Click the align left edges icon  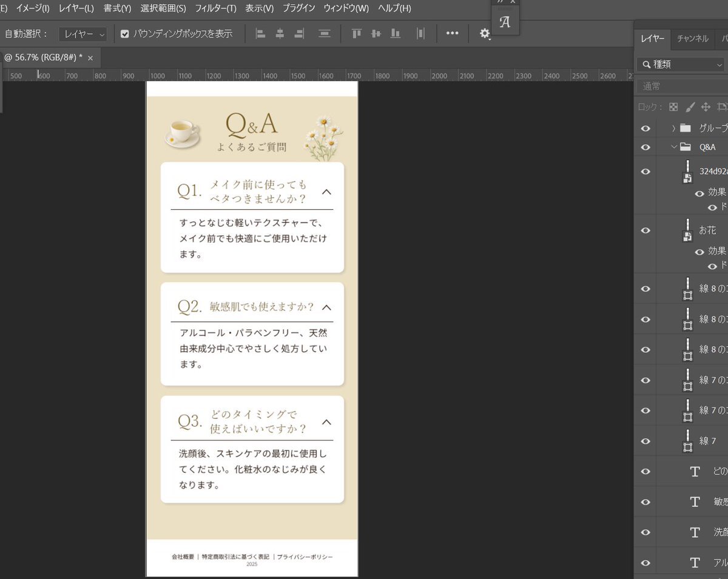261,34
